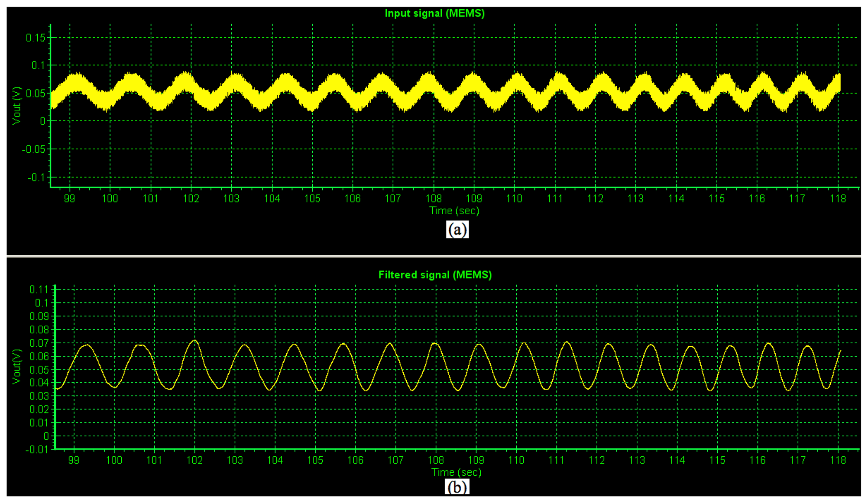Image resolution: width=868 pixels, height=503 pixels.
Task: Click the -0.01 value on the filtered chart Y axis
Action: [36, 450]
